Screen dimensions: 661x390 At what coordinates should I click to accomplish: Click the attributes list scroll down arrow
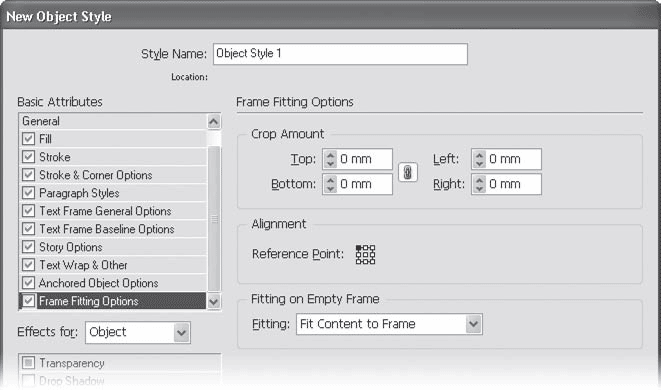(214, 301)
